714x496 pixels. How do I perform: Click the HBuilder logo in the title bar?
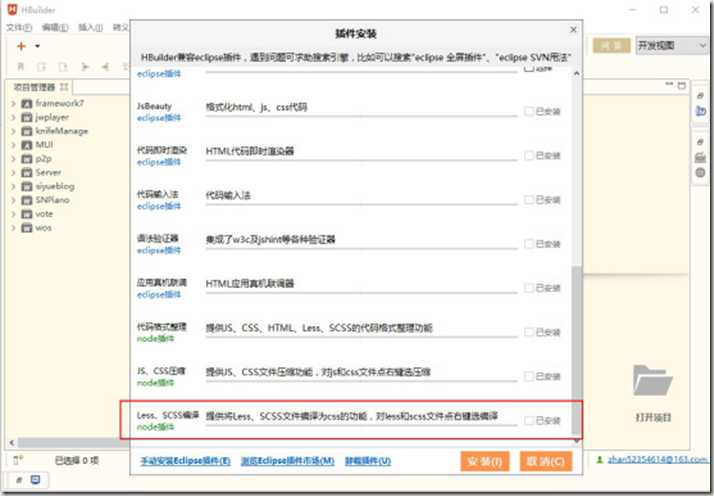(x=12, y=9)
